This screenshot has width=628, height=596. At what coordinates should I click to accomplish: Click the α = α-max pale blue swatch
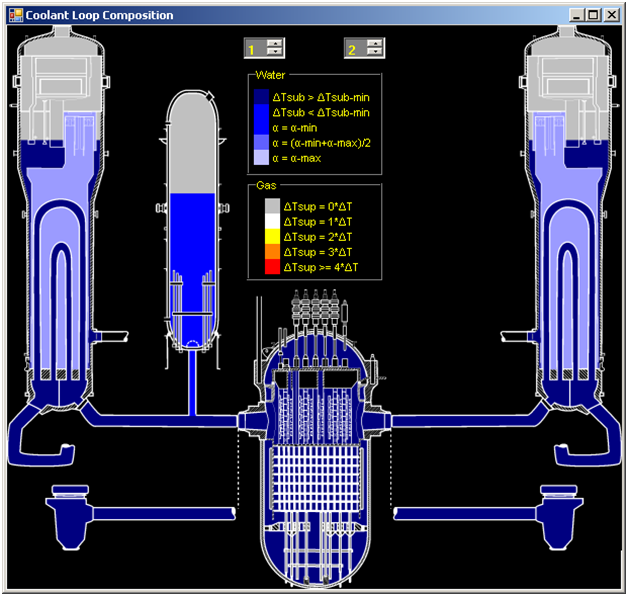tap(261, 157)
